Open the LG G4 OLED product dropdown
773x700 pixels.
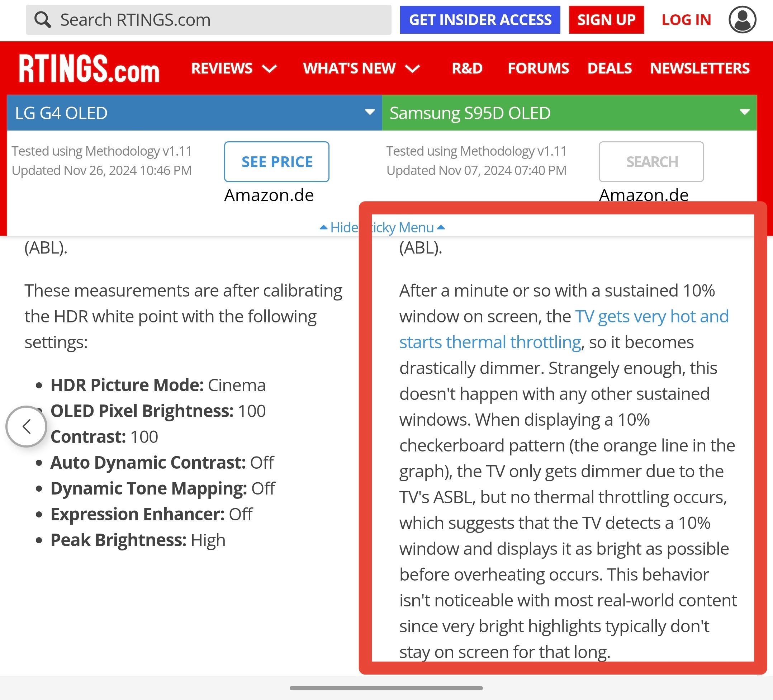(369, 112)
